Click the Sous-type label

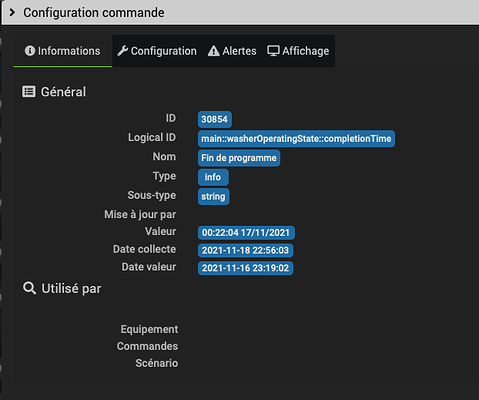click(152, 195)
